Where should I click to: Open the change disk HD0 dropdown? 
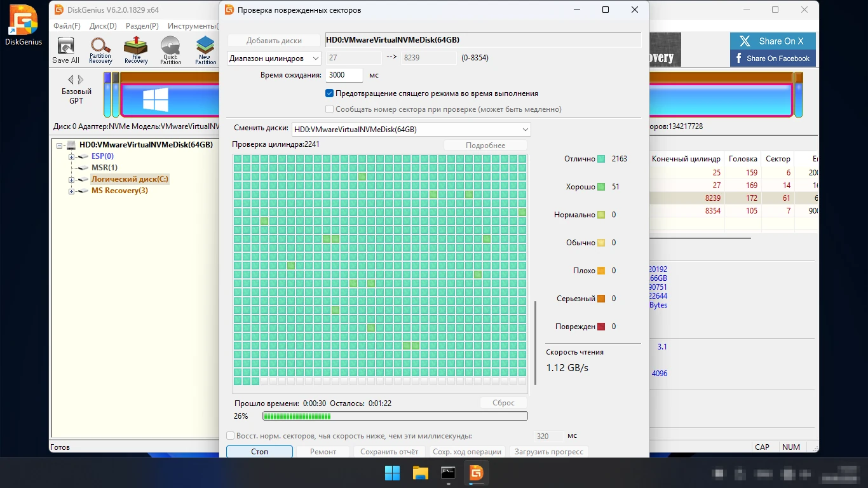tap(411, 130)
